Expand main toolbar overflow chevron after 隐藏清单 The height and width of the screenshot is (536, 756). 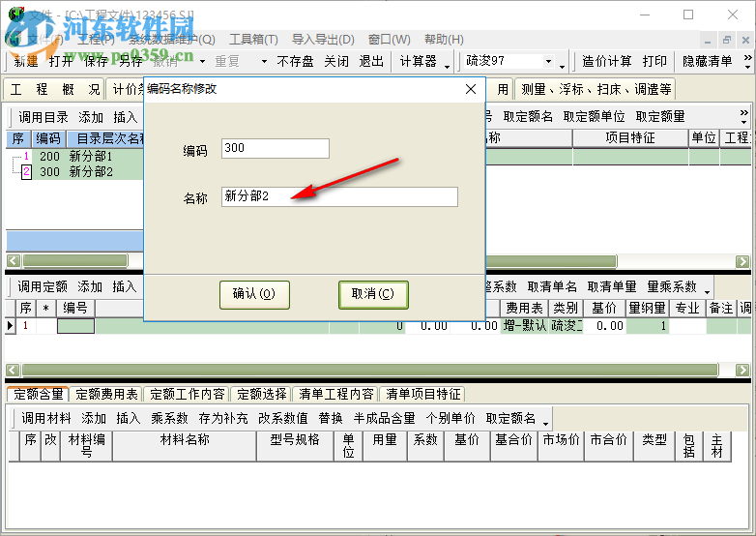(x=747, y=61)
